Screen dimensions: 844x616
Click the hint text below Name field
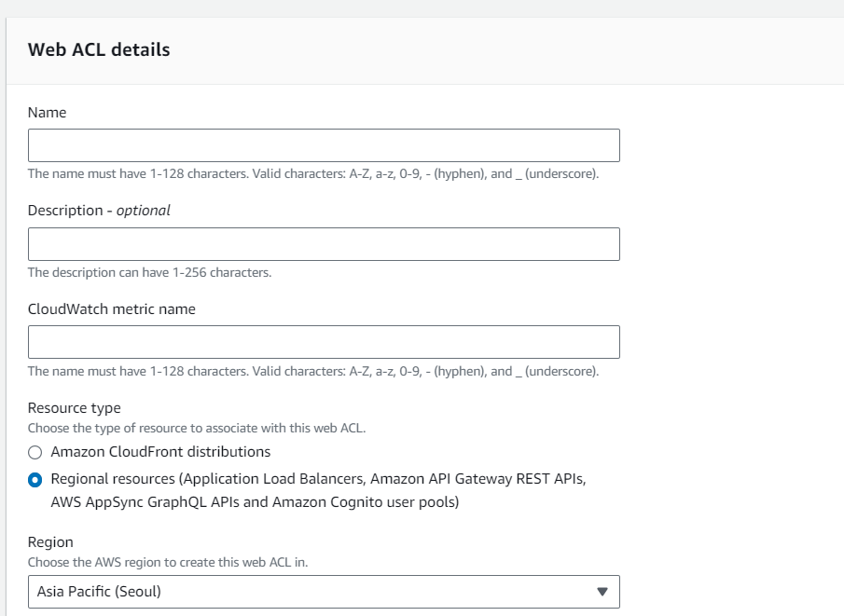[312, 174]
